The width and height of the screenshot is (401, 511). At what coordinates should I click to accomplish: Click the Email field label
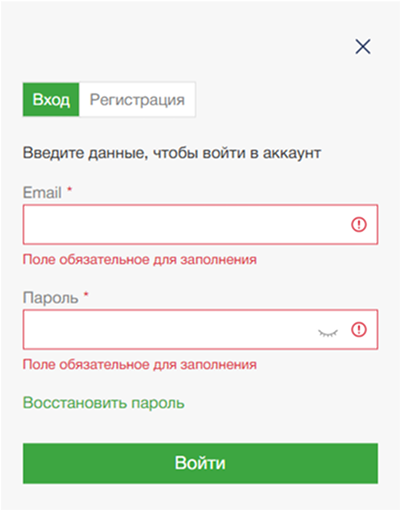point(42,193)
